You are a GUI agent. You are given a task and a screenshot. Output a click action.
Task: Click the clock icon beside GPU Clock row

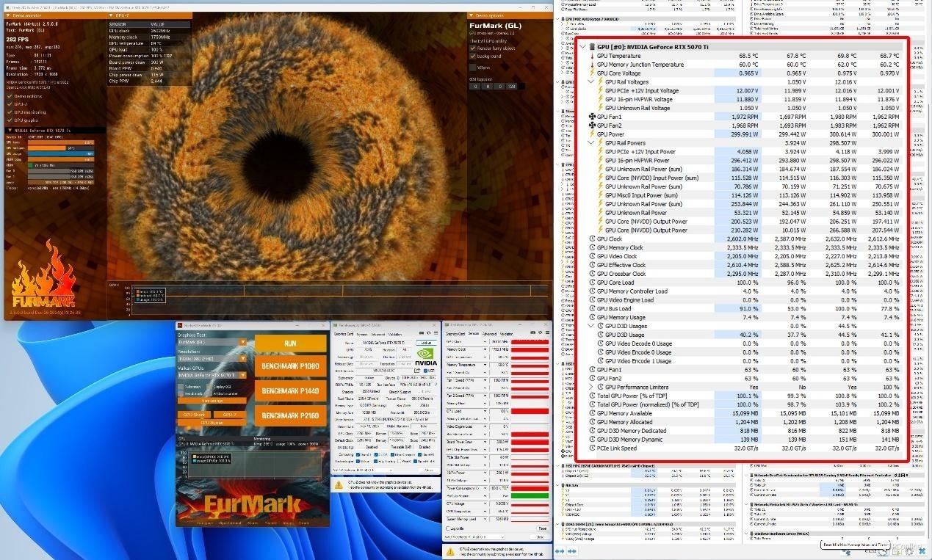[x=592, y=239]
